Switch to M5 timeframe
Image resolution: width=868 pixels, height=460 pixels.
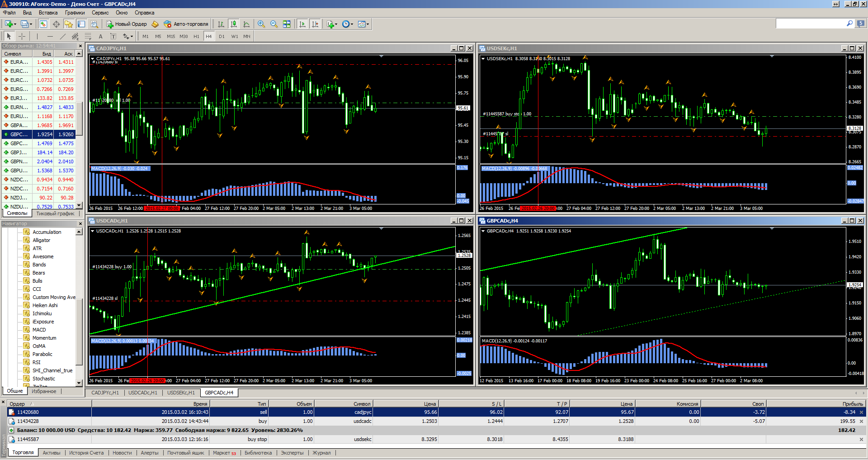click(x=158, y=36)
